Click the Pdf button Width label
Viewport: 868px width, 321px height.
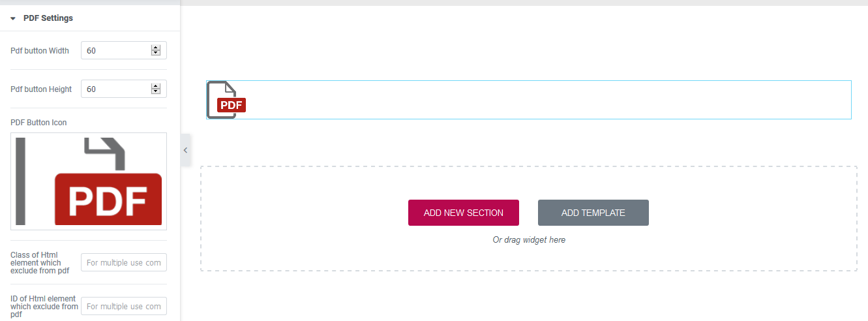[40, 51]
